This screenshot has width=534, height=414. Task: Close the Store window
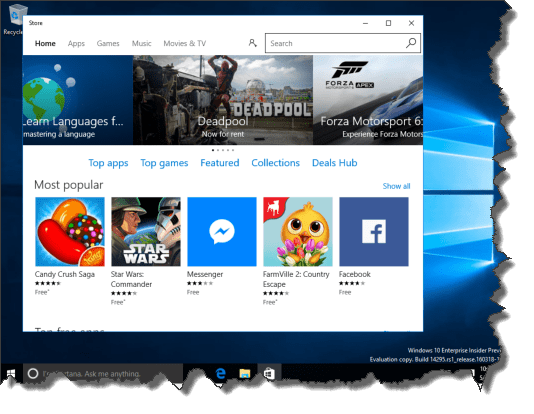411,23
